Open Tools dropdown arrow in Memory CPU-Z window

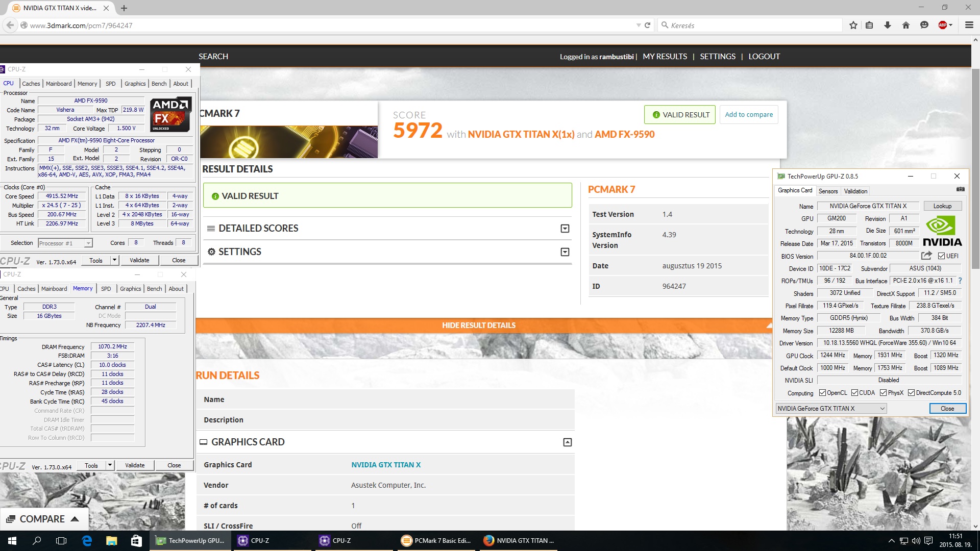pyautogui.click(x=110, y=465)
